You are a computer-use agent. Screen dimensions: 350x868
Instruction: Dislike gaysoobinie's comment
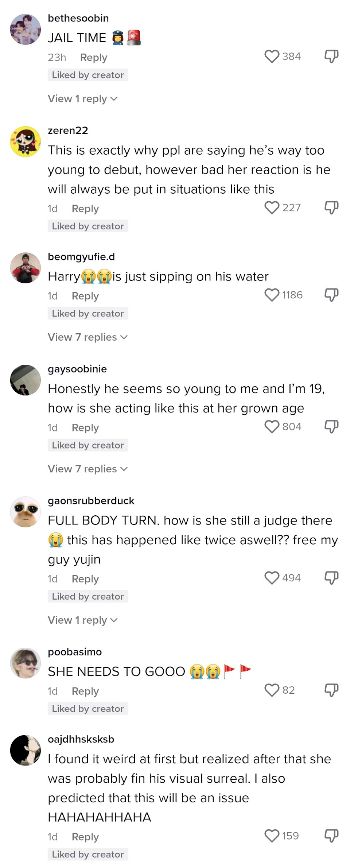coord(331,427)
